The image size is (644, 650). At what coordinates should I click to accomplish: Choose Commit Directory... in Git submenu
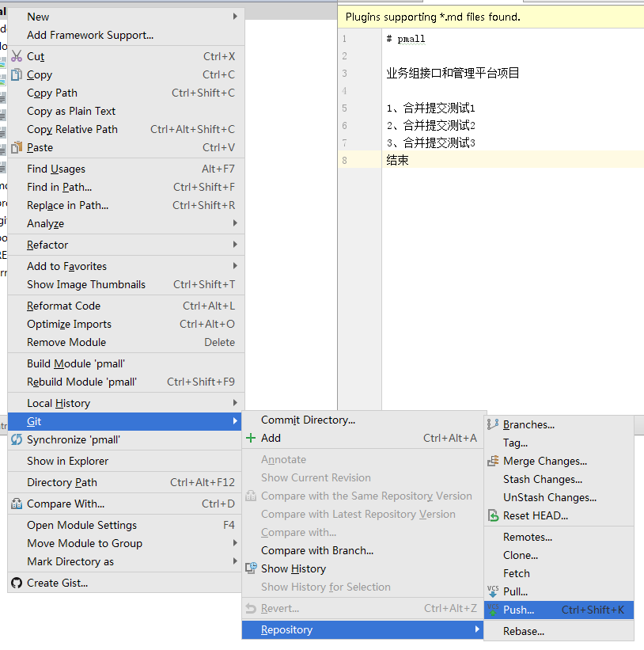pyautogui.click(x=363, y=420)
